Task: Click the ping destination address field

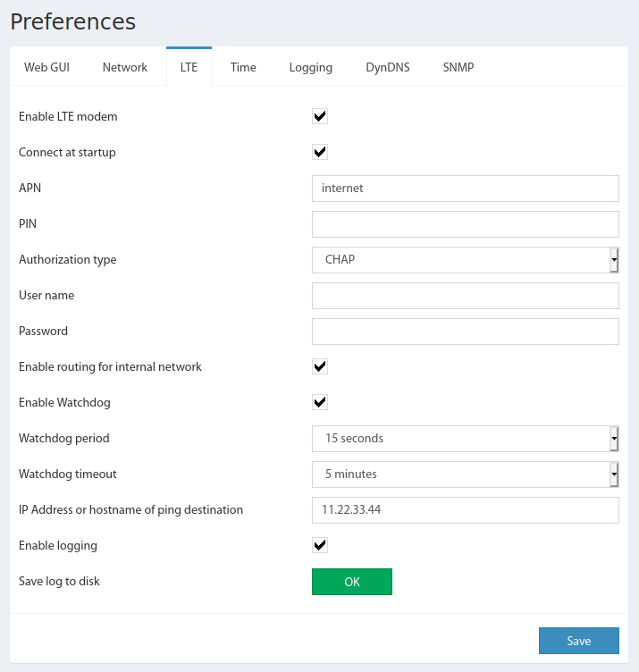Action: (465, 510)
